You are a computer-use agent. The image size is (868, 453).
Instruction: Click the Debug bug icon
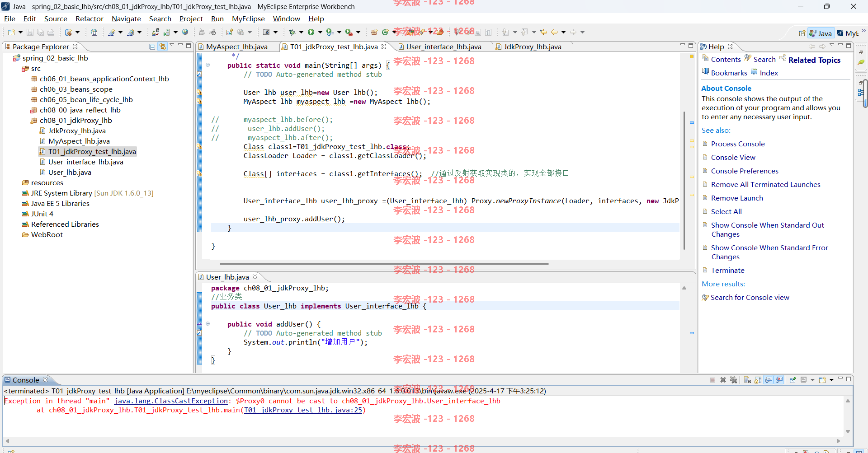coord(292,32)
